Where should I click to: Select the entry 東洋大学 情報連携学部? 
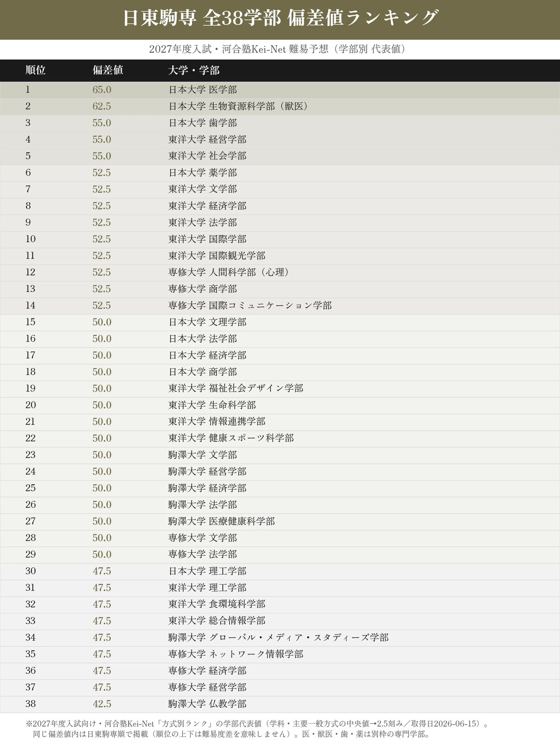217,421
